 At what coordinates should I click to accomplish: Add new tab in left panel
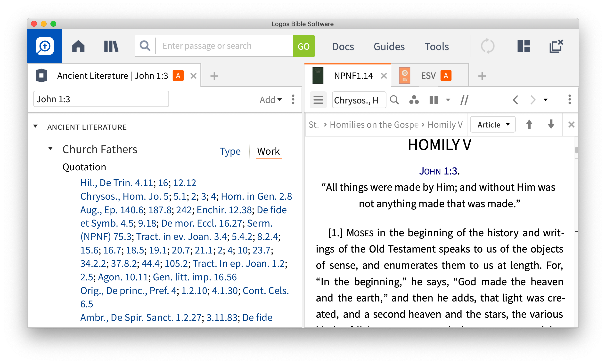click(x=214, y=76)
